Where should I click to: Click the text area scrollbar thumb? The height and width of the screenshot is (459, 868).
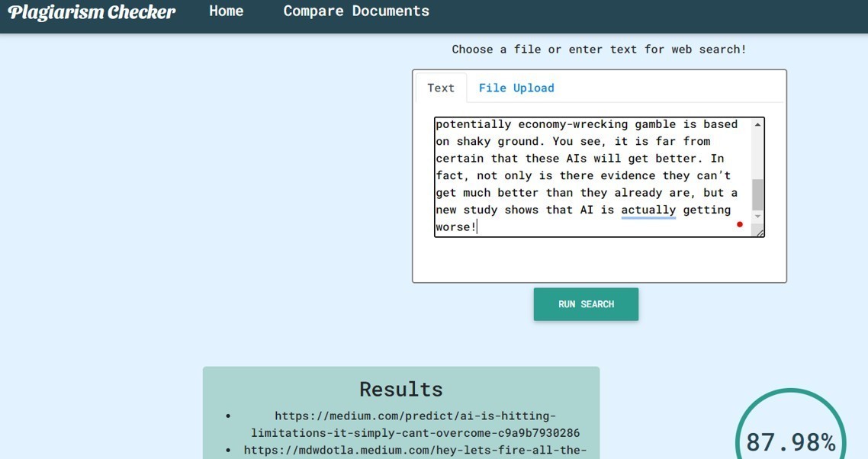pos(757,194)
